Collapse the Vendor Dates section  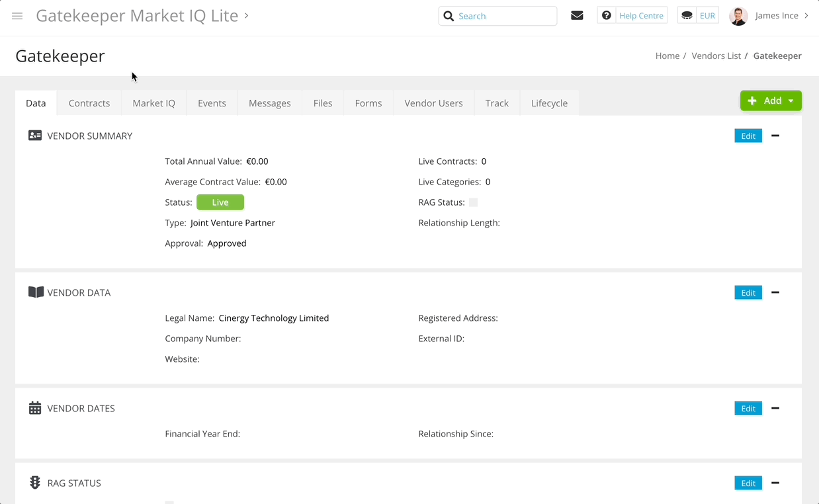pyautogui.click(x=775, y=408)
